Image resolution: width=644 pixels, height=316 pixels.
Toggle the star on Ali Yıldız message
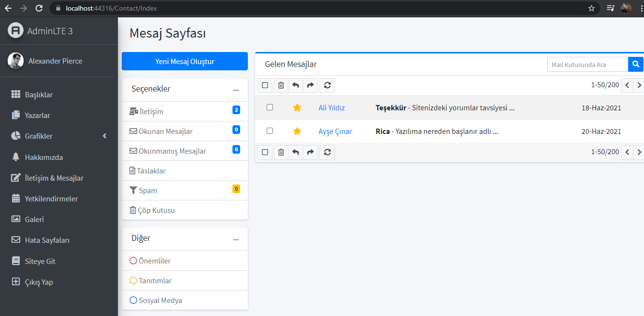297,107
